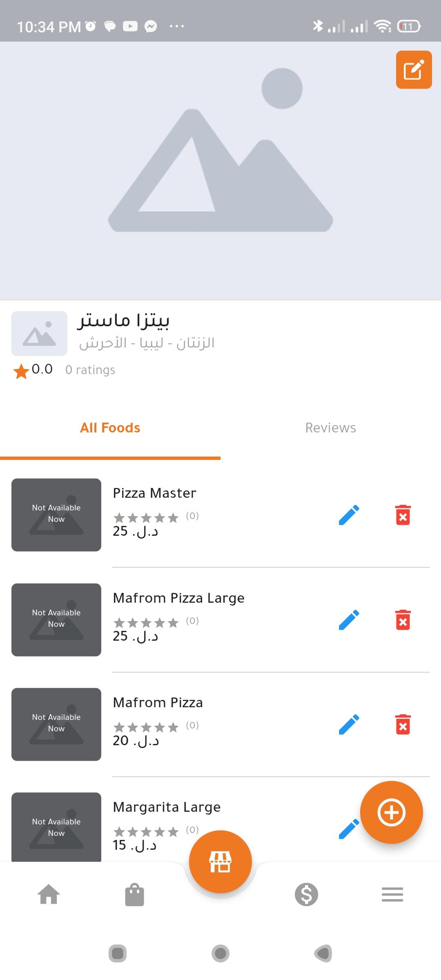Image resolution: width=441 pixels, height=980 pixels.
Task: Edit Mafrom Pizza Large item
Action: [x=349, y=620]
